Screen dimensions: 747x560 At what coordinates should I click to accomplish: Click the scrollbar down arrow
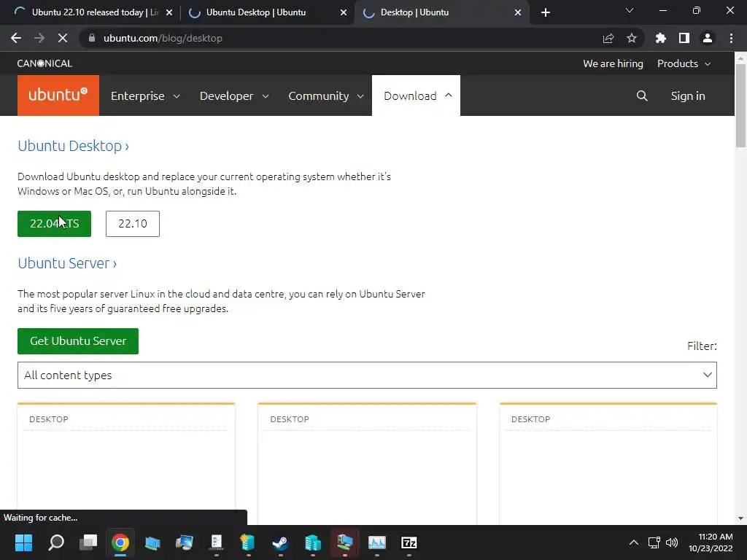740,518
